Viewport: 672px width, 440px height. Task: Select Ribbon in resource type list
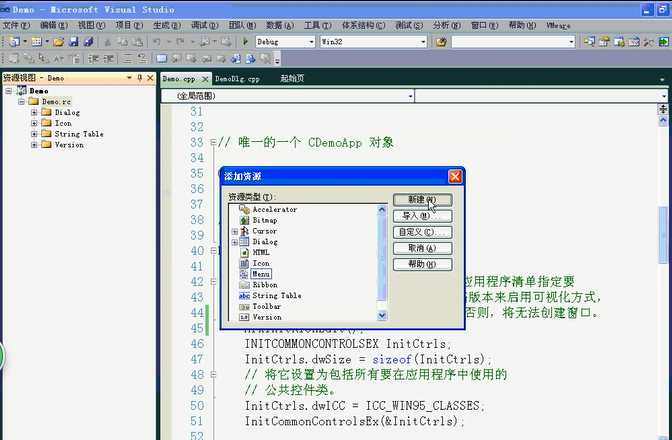click(265, 285)
